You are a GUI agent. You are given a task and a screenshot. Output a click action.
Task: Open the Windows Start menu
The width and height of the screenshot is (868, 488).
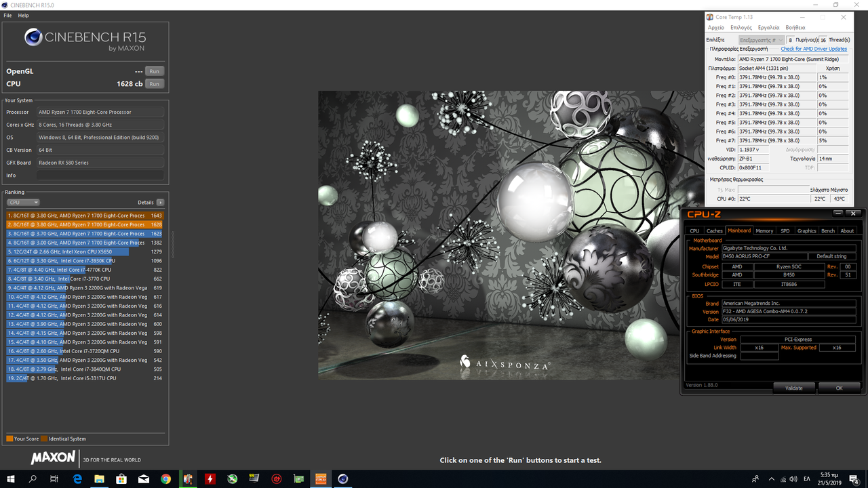tap(11, 479)
